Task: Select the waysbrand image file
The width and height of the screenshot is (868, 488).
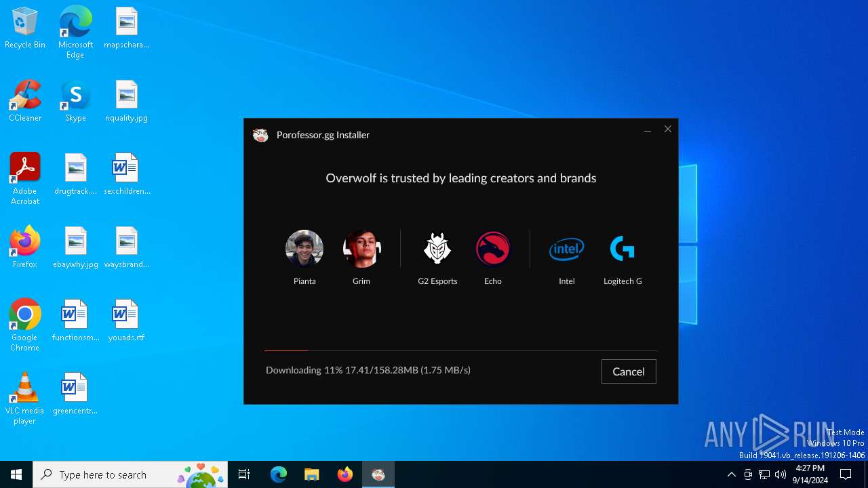Action: [126, 248]
